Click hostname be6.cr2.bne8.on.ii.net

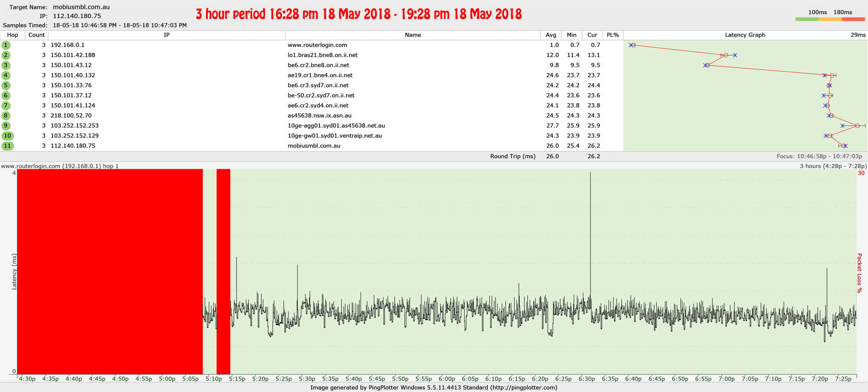tap(318, 65)
